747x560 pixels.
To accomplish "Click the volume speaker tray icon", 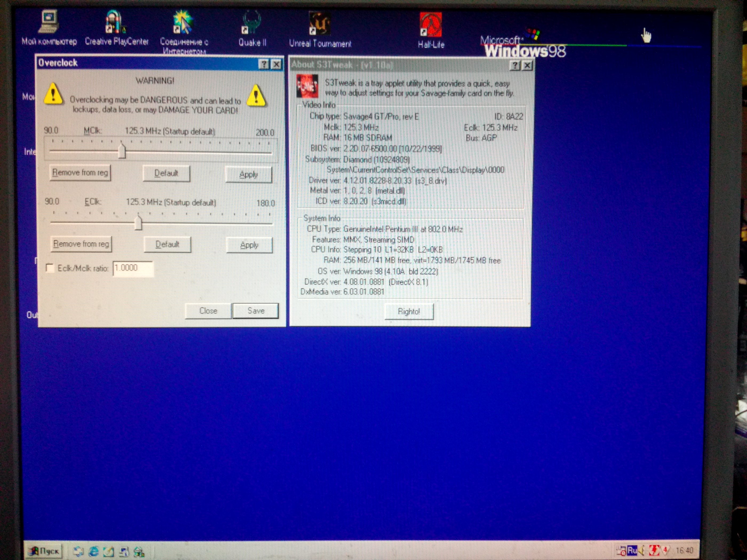I will pyautogui.click(x=642, y=551).
